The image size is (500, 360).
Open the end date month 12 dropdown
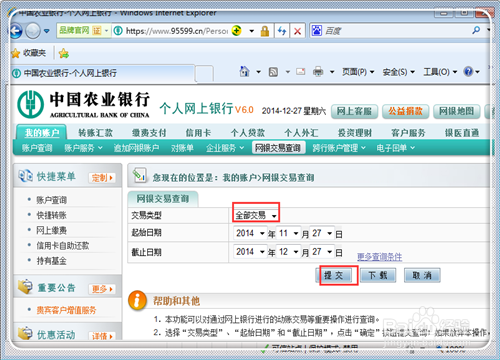(x=289, y=252)
